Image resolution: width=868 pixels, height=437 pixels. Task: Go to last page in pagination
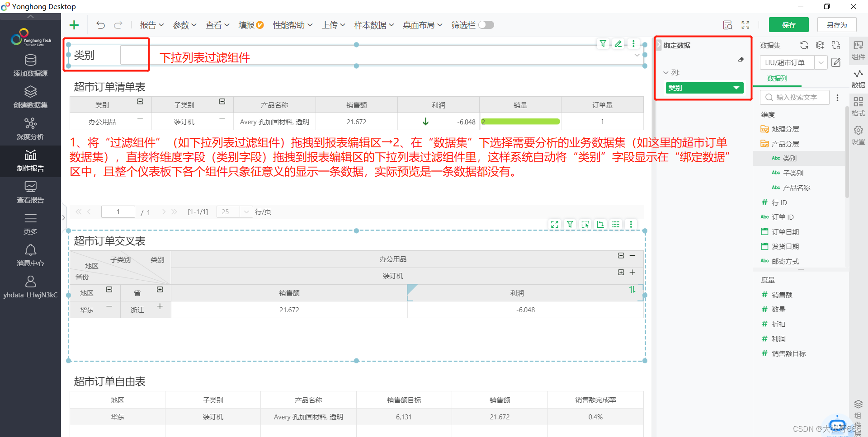174,211
